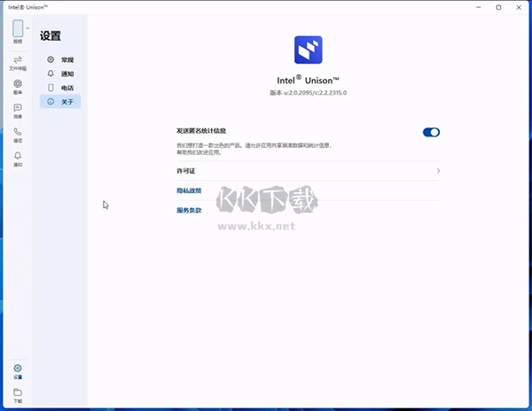Image resolution: width=532 pixels, height=411 pixels.
Task: Open the 服务条款 terms of service link
Action: (189, 210)
